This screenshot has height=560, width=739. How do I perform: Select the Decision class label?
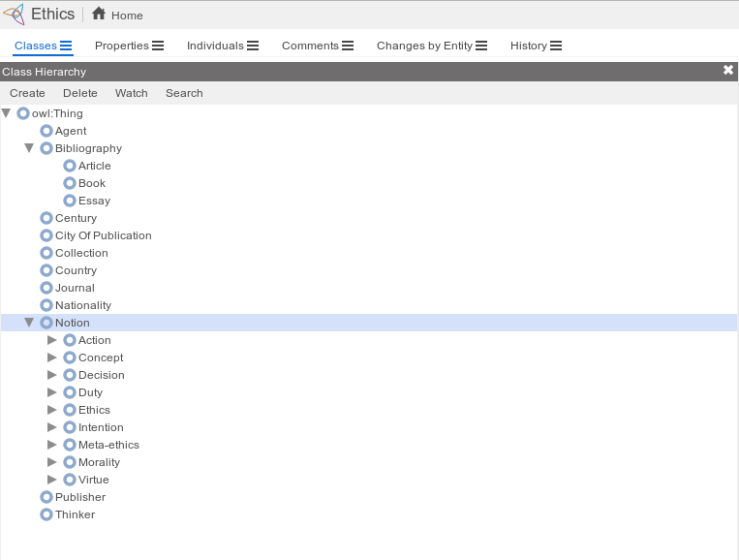pos(102,375)
